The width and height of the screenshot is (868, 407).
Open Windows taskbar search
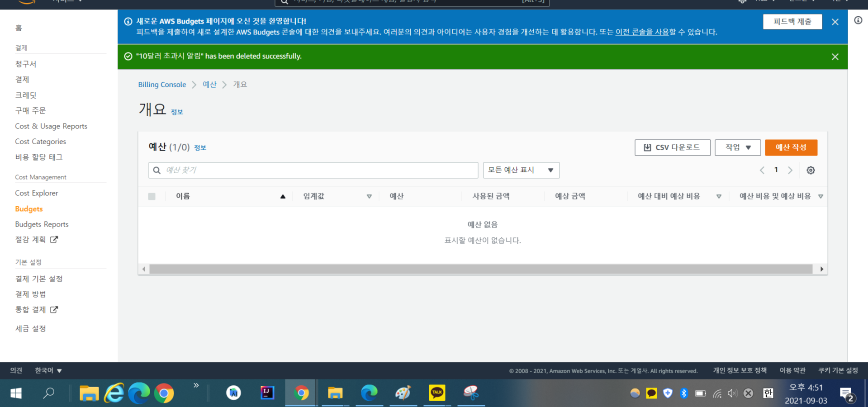click(48, 393)
